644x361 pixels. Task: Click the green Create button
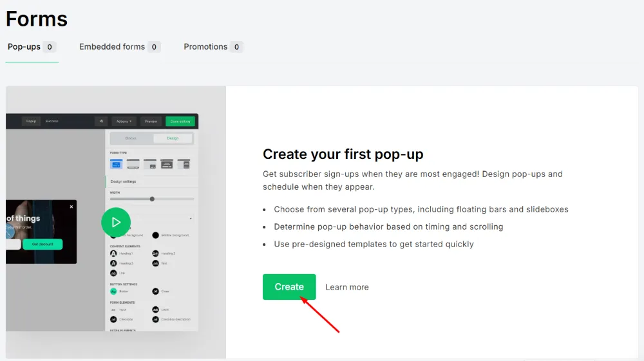(289, 287)
